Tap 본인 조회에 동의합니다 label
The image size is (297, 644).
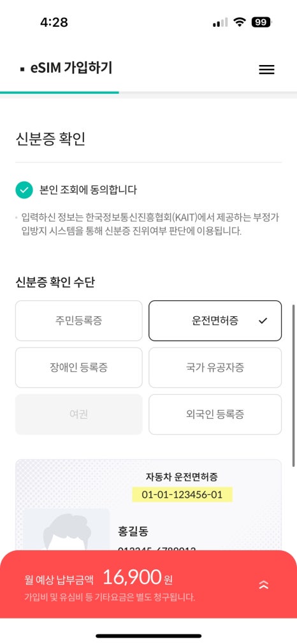pyautogui.click(x=88, y=190)
